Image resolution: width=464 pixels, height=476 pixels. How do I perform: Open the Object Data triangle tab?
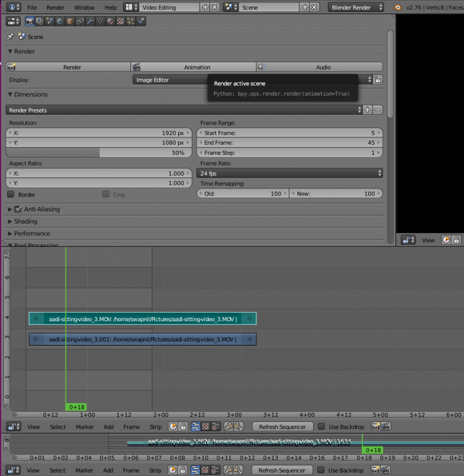[x=100, y=21]
